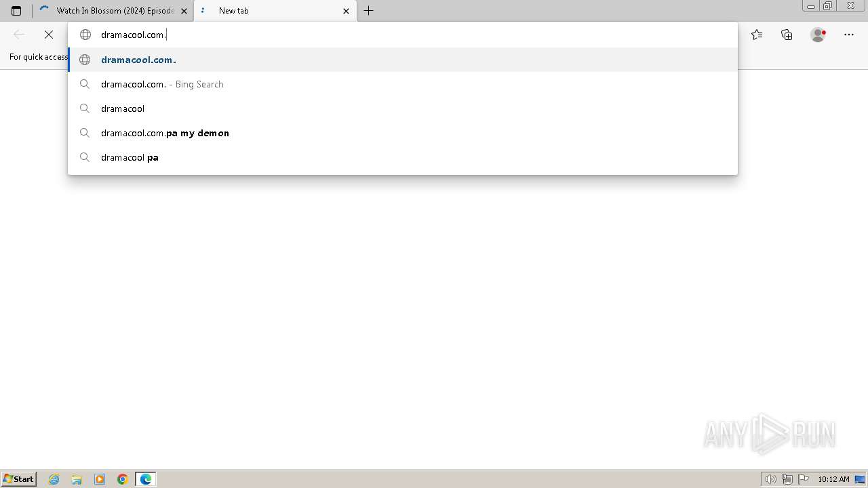868x488 pixels.
Task: Switch to Watch In Blossom (2024) tab
Action: [x=113, y=11]
